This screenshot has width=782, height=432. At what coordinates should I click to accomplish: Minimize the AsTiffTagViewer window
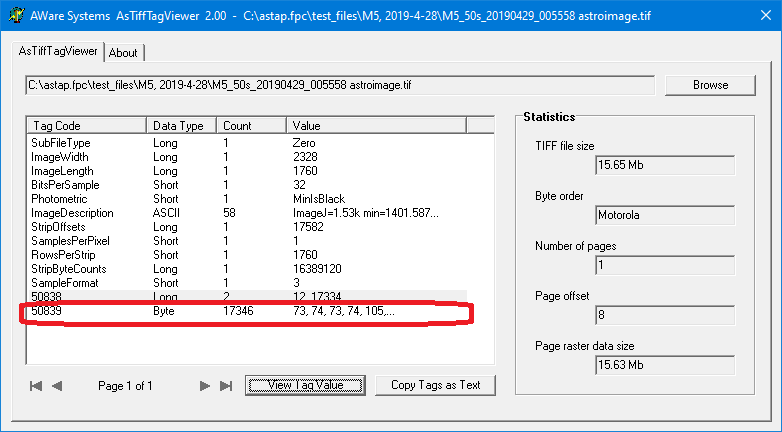(x=666, y=14)
